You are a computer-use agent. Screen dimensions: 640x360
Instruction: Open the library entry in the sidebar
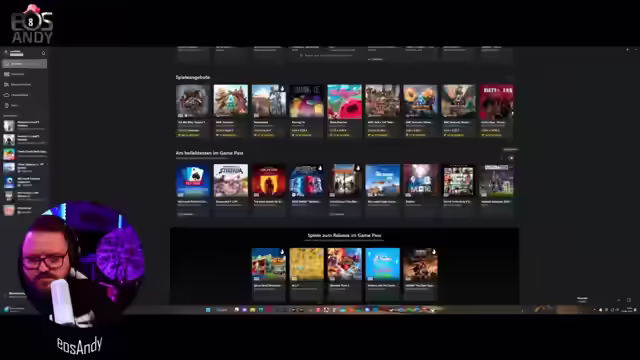coord(24,74)
